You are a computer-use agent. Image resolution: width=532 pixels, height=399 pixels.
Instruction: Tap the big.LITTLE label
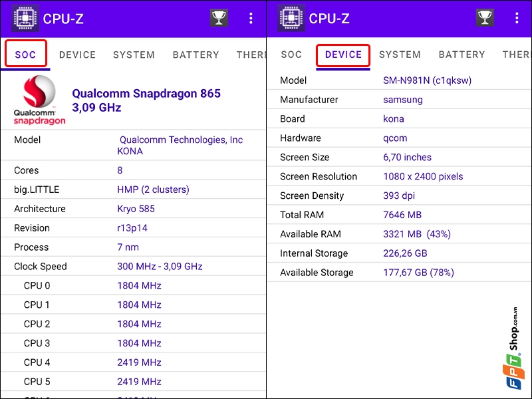[37, 190]
